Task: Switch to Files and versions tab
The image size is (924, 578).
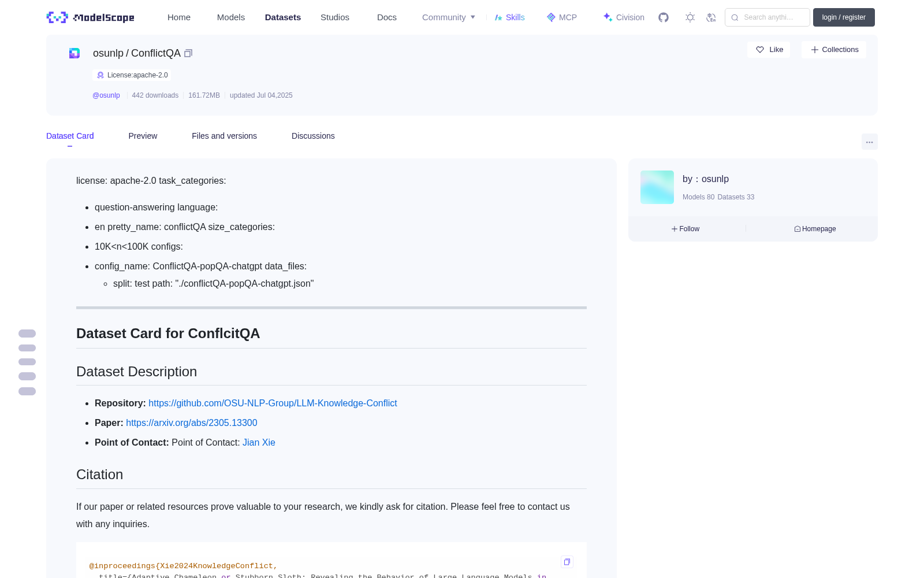Action: (224, 136)
